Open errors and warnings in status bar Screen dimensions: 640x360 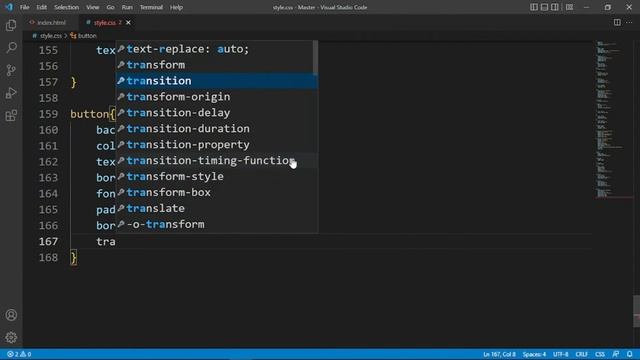click(19, 354)
